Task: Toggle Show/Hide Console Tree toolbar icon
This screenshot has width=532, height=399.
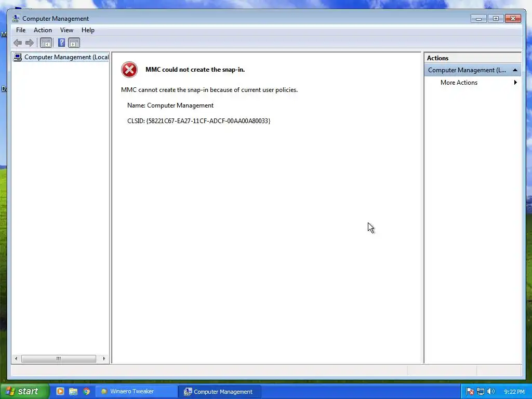Action: pyautogui.click(x=46, y=43)
